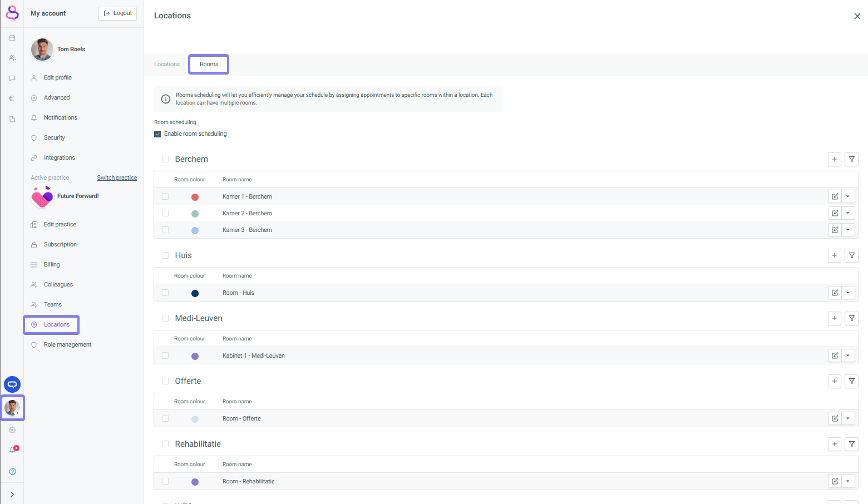Disable the Enable room scheduling checkbox
Screen dimensions: 868x504
pyautogui.click(x=157, y=134)
